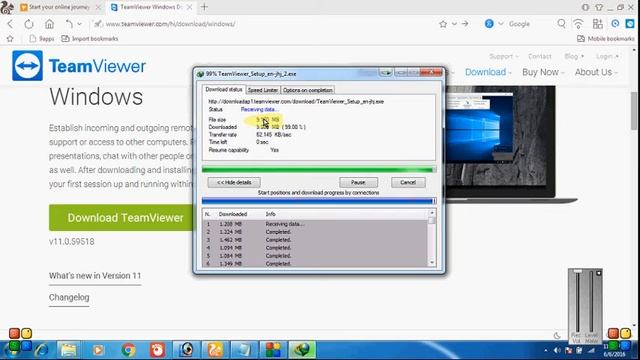The height and width of the screenshot is (360, 640).
Task: Toggle the checkbox on the recorder volume panel
Action: 598,273
